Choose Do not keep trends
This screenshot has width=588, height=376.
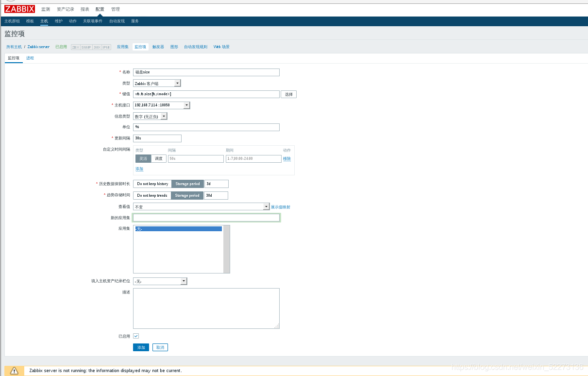coord(152,195)
